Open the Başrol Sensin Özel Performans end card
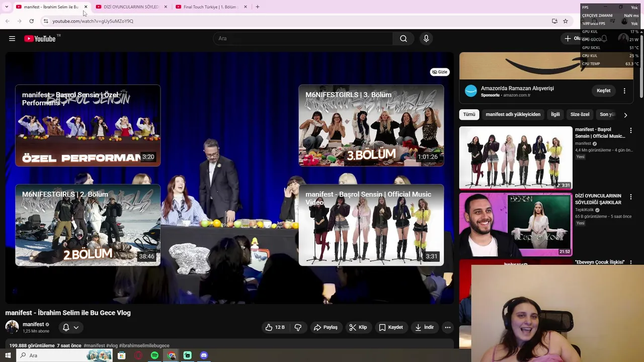644x362 pixels. pos(88,125)
